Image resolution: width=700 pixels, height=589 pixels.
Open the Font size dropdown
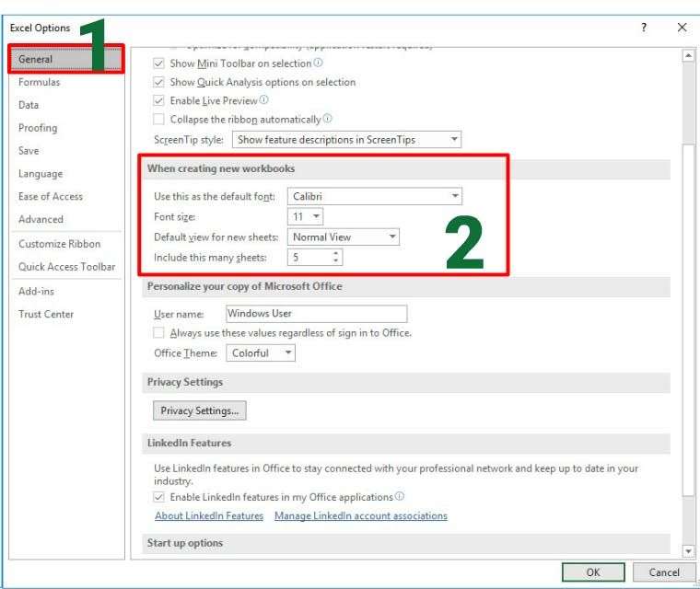pyautogui.click(x=306, y=217)
